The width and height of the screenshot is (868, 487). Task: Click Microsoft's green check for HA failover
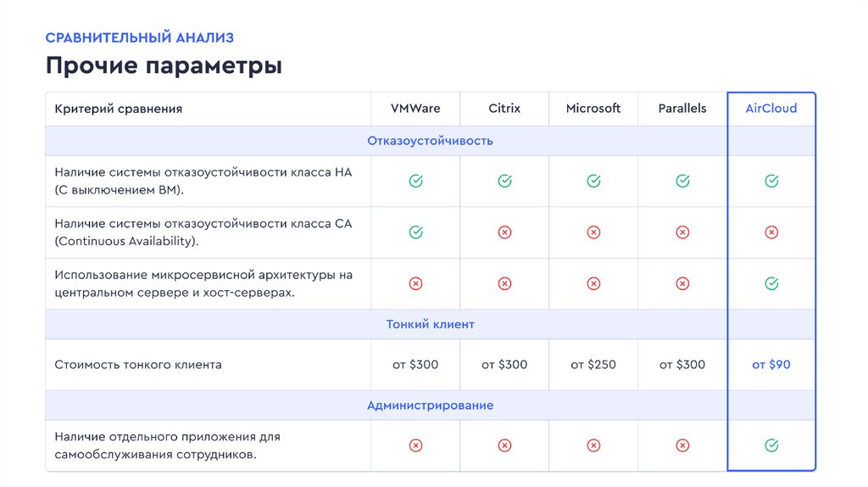(593, 181)
